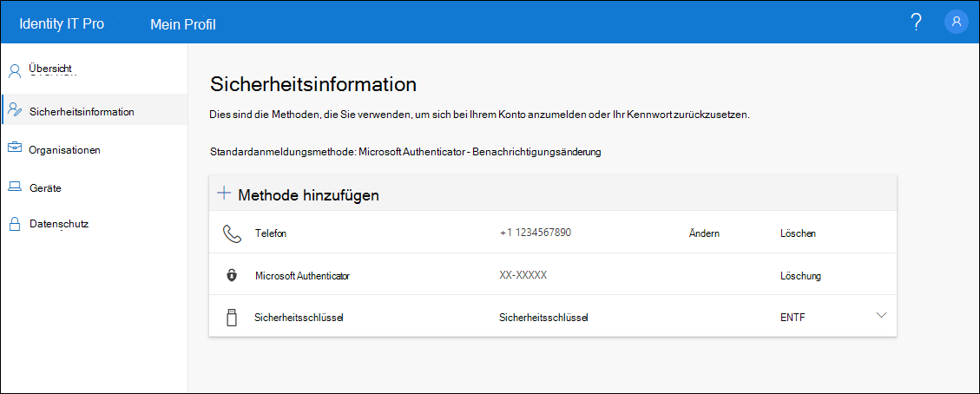Click Ändern for the Telefon method

click(x=704, y=233)
